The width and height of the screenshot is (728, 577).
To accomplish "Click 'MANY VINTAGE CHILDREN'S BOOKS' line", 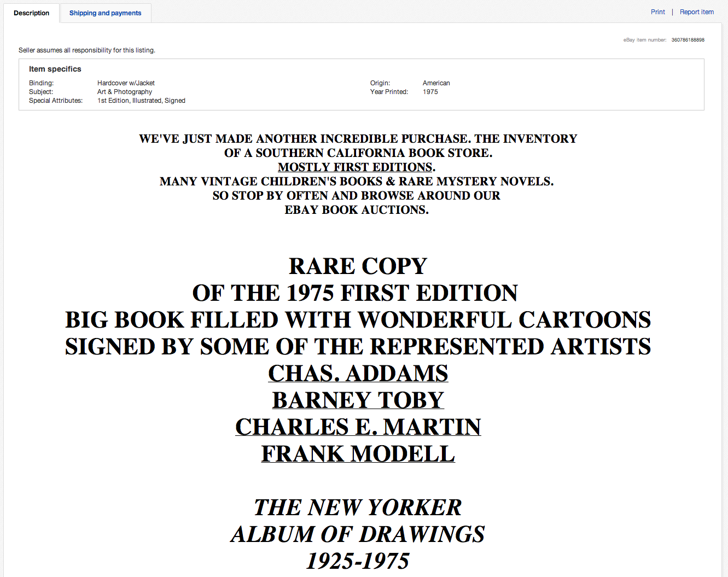I will tap(357, 182).
